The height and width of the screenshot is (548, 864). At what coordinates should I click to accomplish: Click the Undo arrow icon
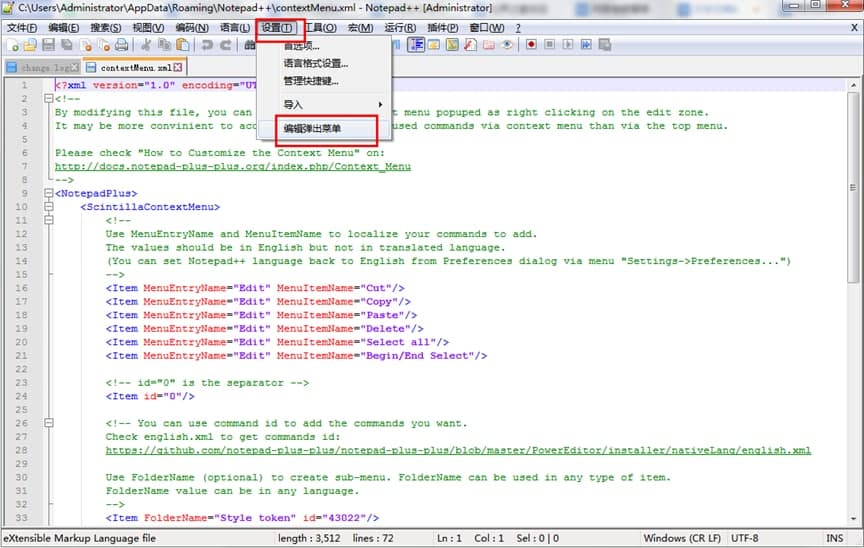(x=207, y=45)
